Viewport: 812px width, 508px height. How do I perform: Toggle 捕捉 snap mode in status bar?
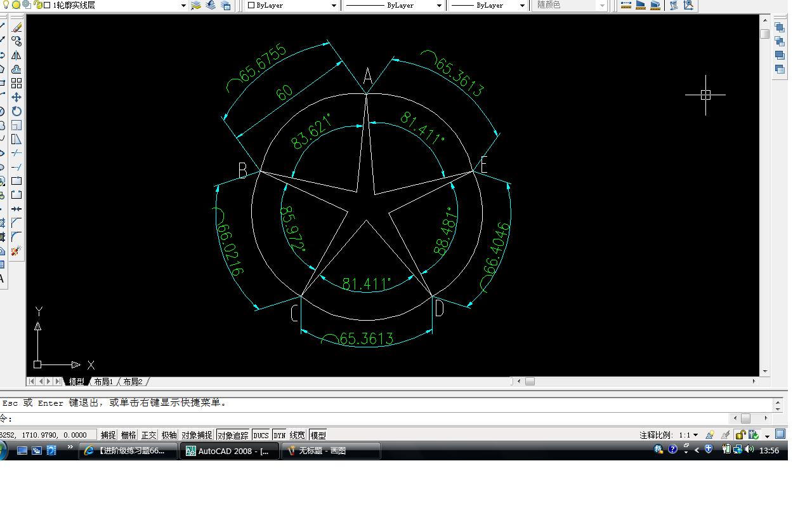[x=108, y=435]
